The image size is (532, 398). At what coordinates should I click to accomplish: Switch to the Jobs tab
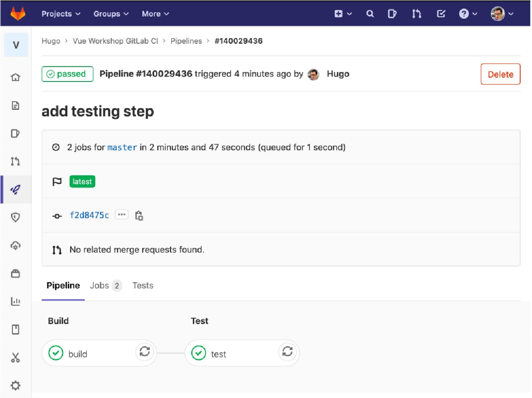[x=106, y=286]
